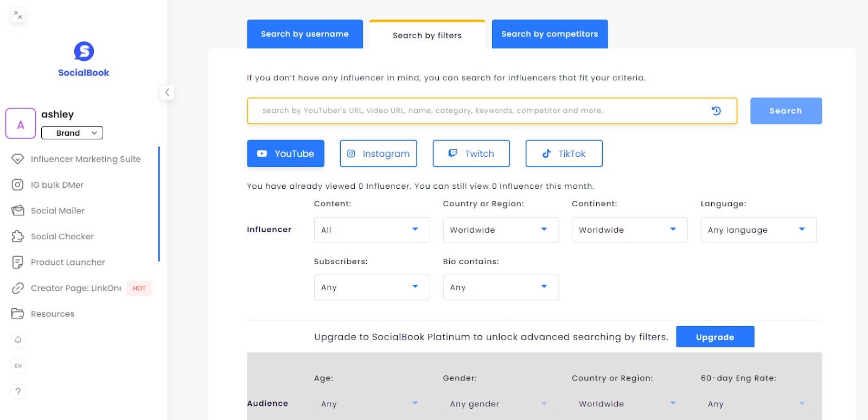Click the search history clock icon
This screenshot has height=420, width=868.
(x=716, y=111)
